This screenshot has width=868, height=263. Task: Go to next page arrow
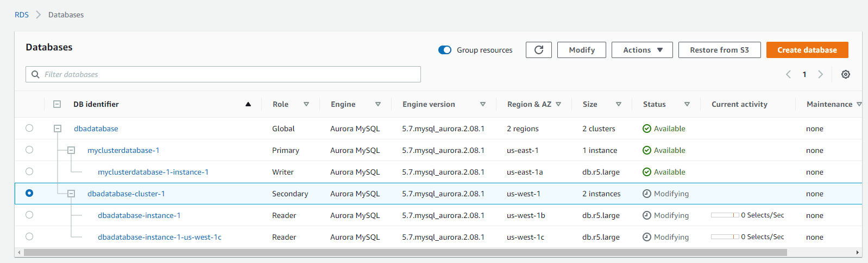point(821,74)
